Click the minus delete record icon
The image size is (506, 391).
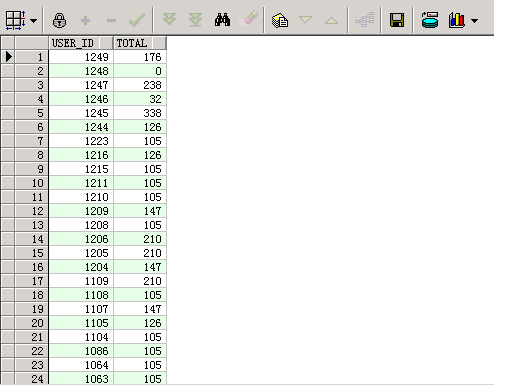[x=111, y=21]
